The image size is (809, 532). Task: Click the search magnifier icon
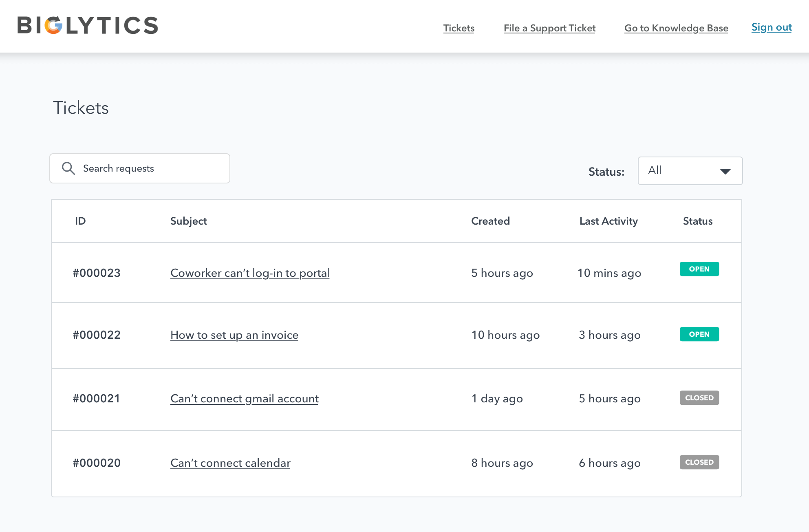point(68,168)
